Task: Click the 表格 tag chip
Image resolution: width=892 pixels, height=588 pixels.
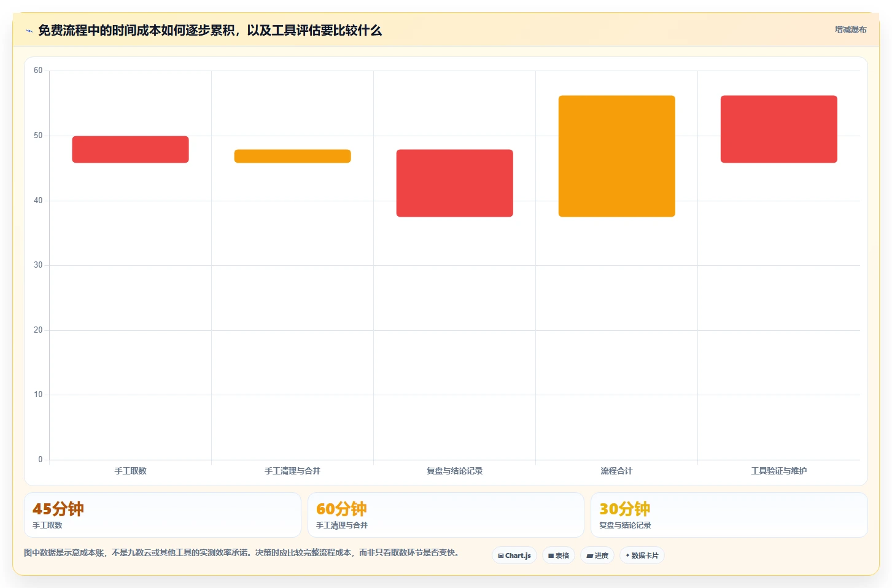Action: point(559,555)
